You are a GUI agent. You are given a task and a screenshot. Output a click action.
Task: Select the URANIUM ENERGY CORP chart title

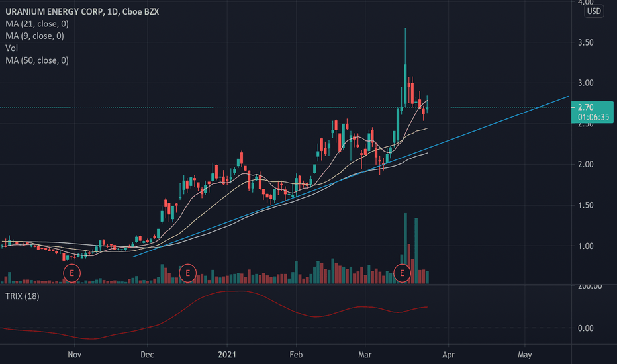coord(82,12)
